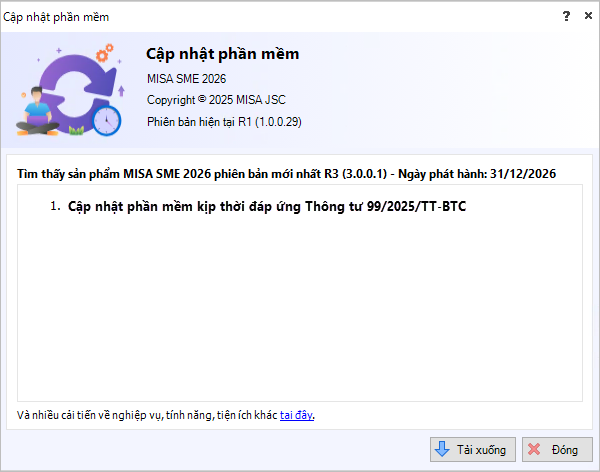Screen dimensions: 600x472
Task: Click the window title bar text
Action: click(56, 17)
